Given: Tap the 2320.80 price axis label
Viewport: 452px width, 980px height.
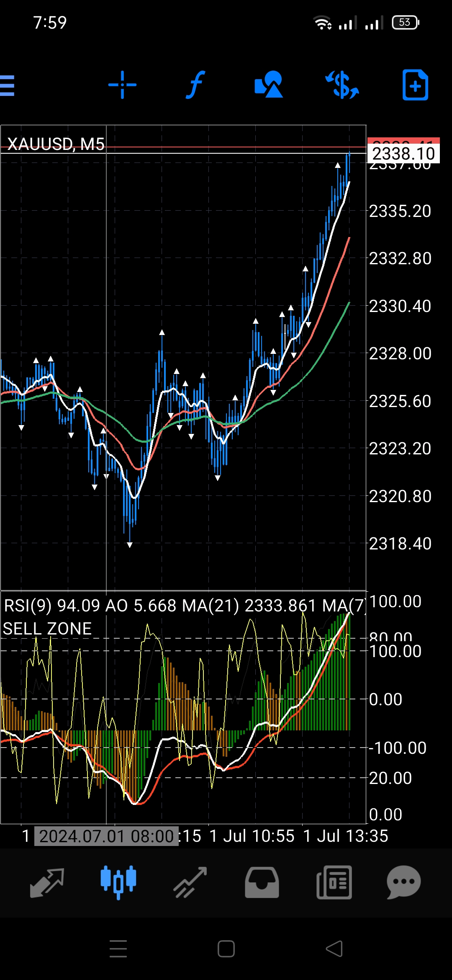Looking at the screenshot, I should 400,496.
